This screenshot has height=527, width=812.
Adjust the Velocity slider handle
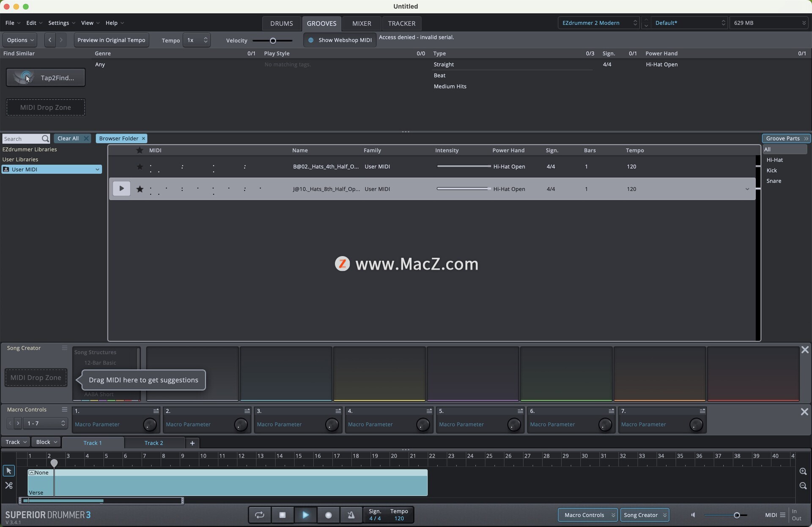coord(273,41)
